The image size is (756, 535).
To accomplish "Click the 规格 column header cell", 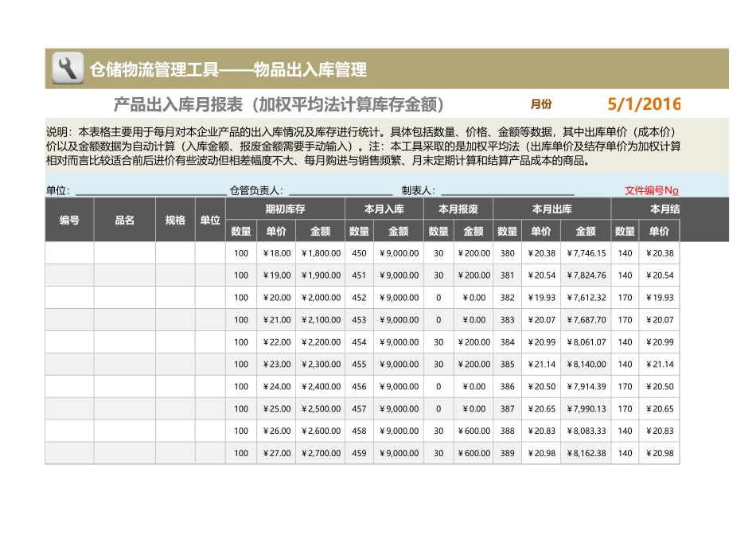I will click(175, 221).
